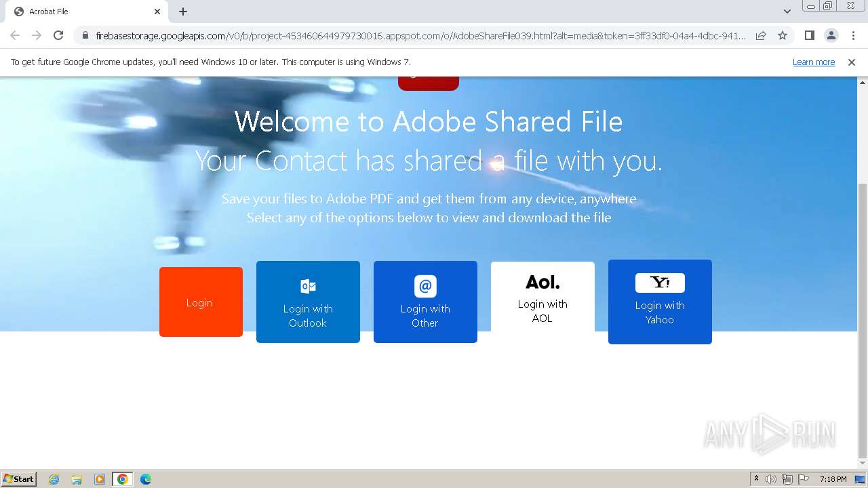This screenshot has height=488, width=868.
Task: Open Chrome three-dot menu
Action: coord(853,35)
